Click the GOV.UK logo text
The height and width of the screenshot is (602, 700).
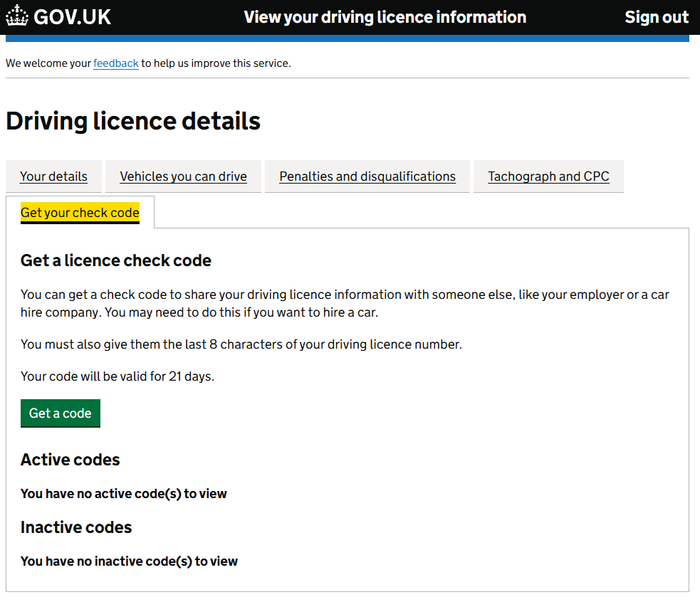pos(72,17)
